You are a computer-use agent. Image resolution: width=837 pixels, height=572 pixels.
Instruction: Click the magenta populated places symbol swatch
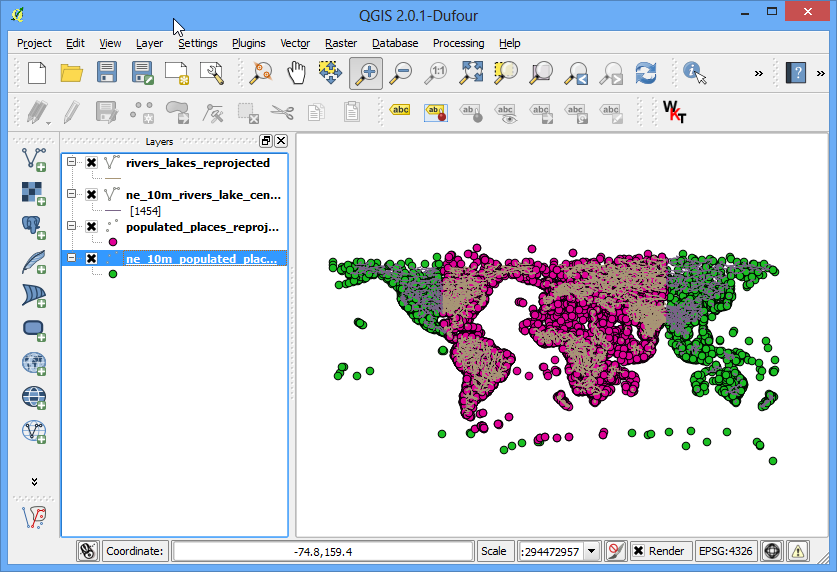tap(113, 242)
